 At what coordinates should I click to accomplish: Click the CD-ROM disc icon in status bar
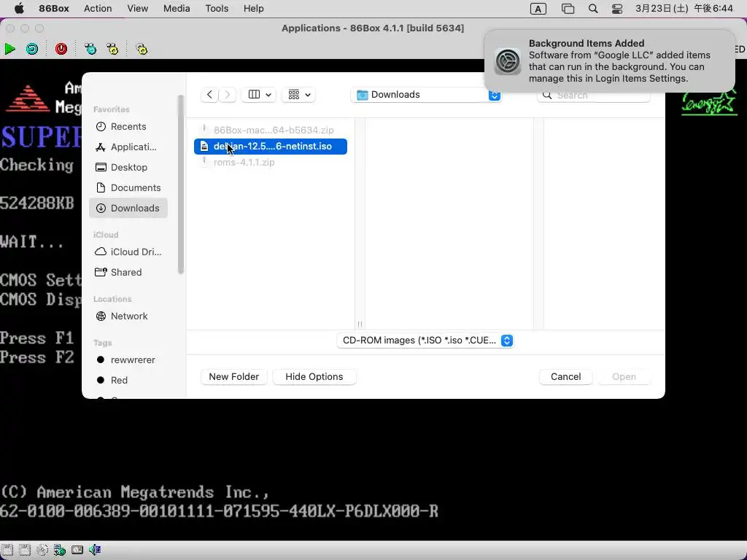click(42, 550)
